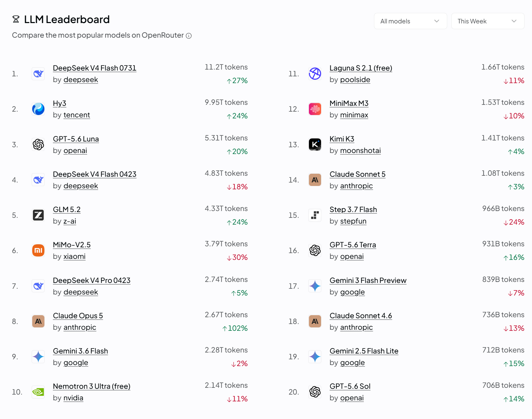Click the Z icon beside GLM 5.2
Image resolution: width=532 pixels, height=419 pixels.
[38, 215]
